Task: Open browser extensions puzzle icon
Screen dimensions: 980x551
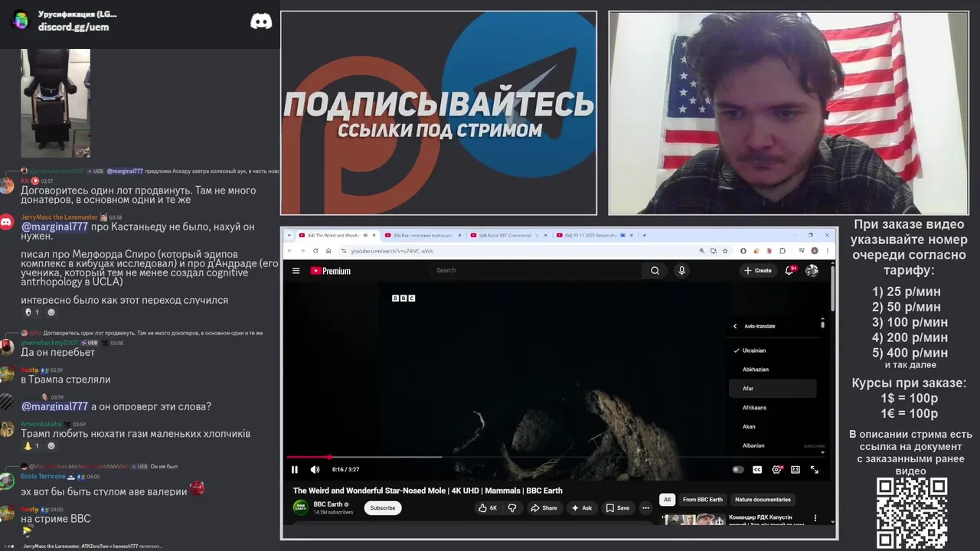Action: pos(782,250)
